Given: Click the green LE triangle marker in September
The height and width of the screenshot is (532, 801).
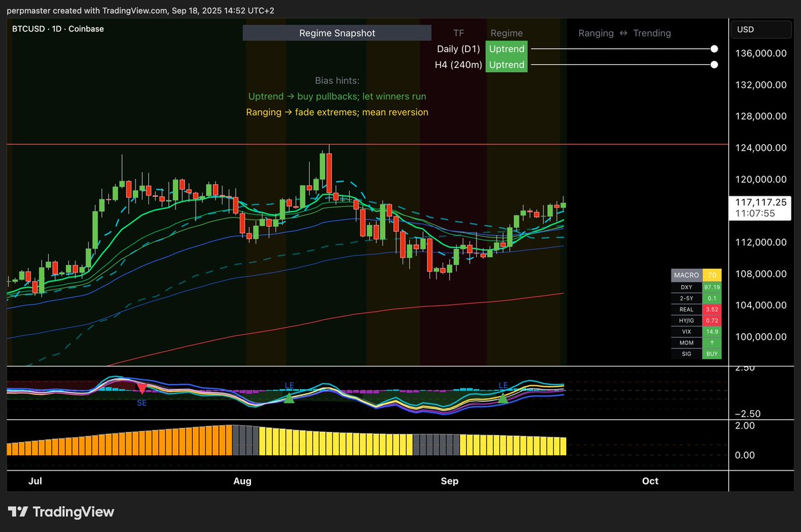Looking at the screenshot, I should pos(503,398).
